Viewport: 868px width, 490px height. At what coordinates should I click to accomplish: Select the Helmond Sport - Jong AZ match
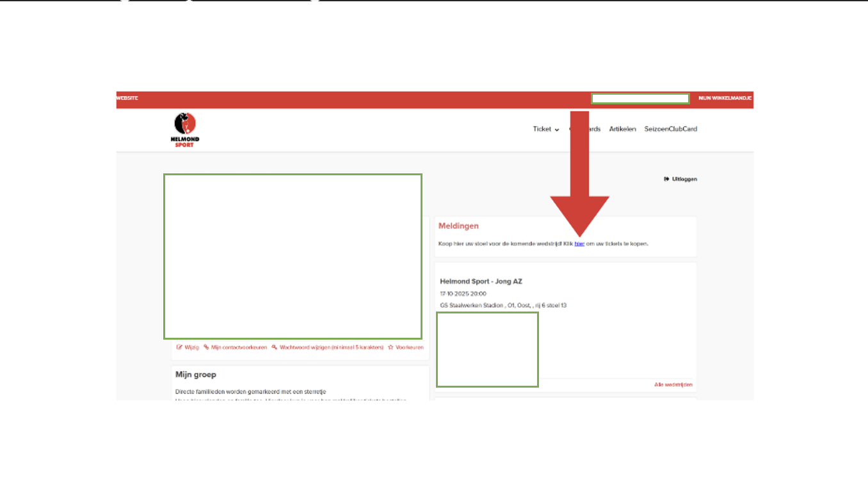(x=481, y=281)
